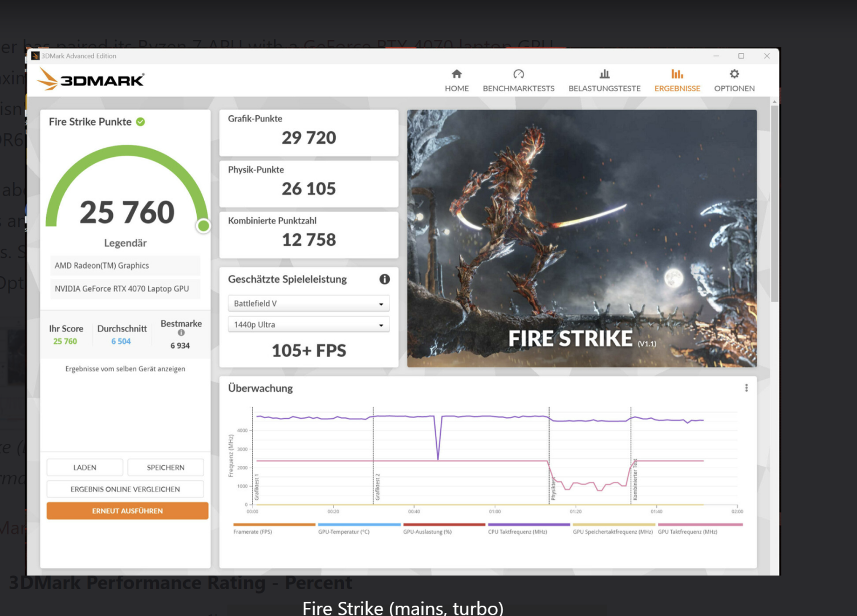Click the orange ERNEUT AUSFÜHREN button
The image size is (857, 616).
127,510
